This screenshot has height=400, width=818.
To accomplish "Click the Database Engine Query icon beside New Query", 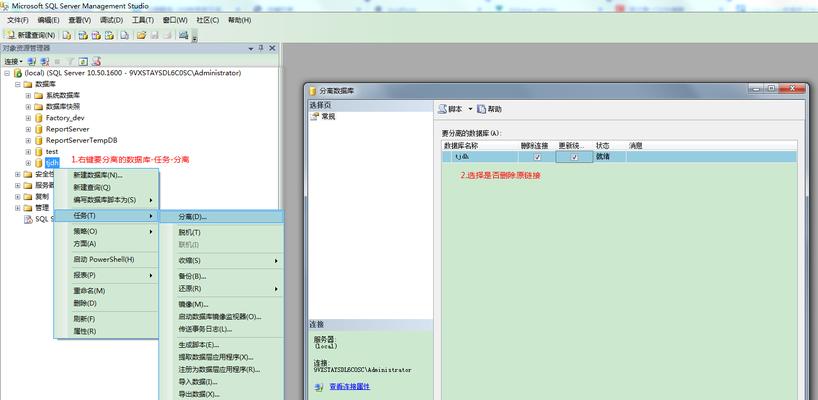I will tap(67, 35).
